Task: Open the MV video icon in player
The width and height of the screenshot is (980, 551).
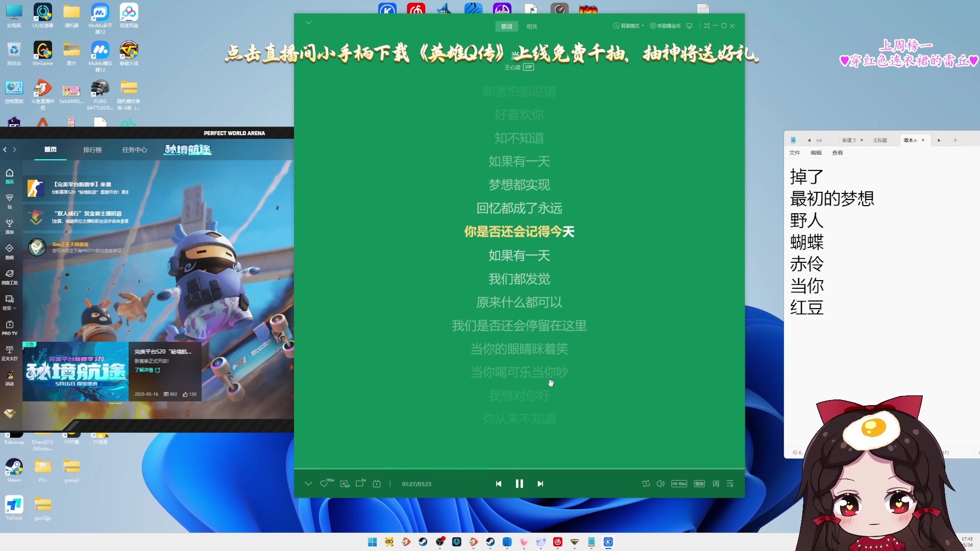Action: point(377,484)
